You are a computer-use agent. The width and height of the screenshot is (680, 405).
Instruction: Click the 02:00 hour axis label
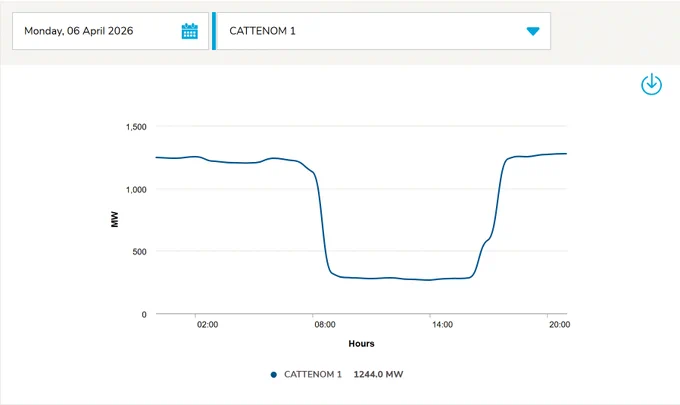point(207,324)
